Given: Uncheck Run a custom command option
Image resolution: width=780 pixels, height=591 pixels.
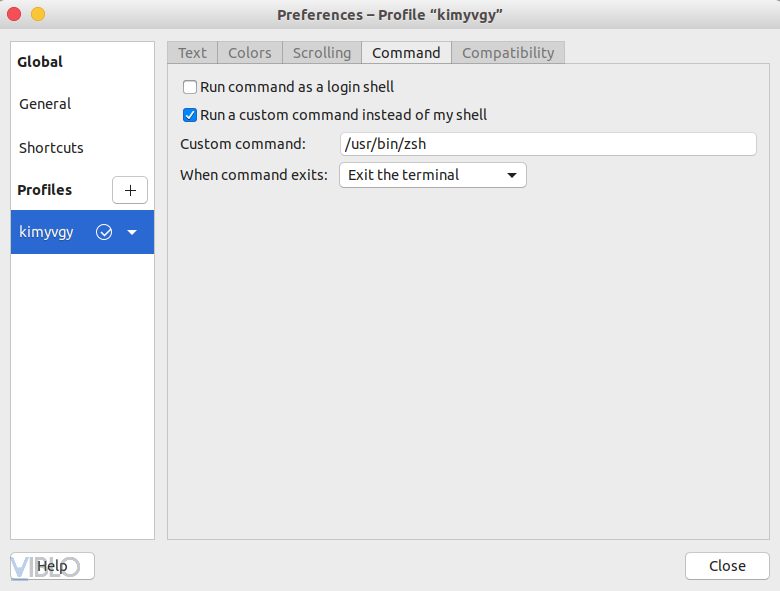Looking at the screenshot, I should pos(190,115).
